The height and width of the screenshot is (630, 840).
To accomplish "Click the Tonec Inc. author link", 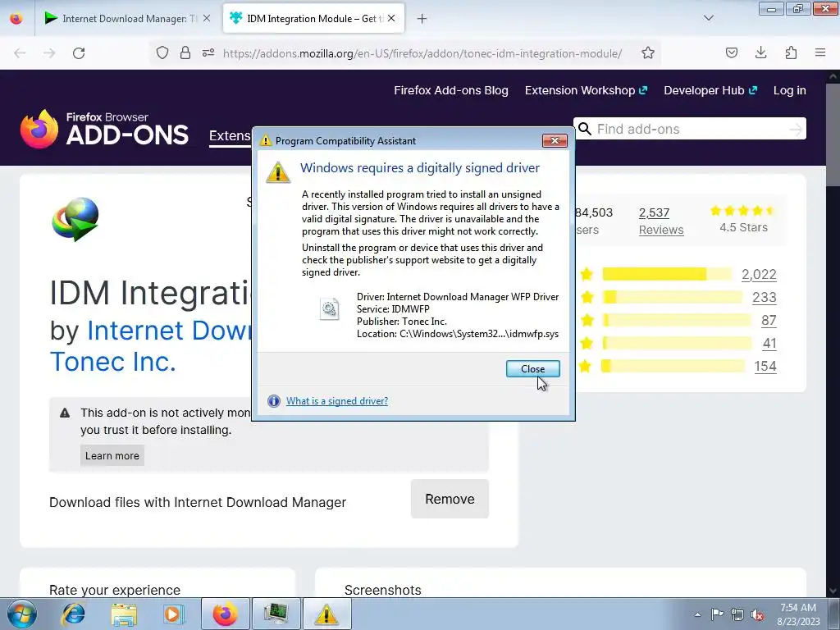I will [x=113, y=362].
